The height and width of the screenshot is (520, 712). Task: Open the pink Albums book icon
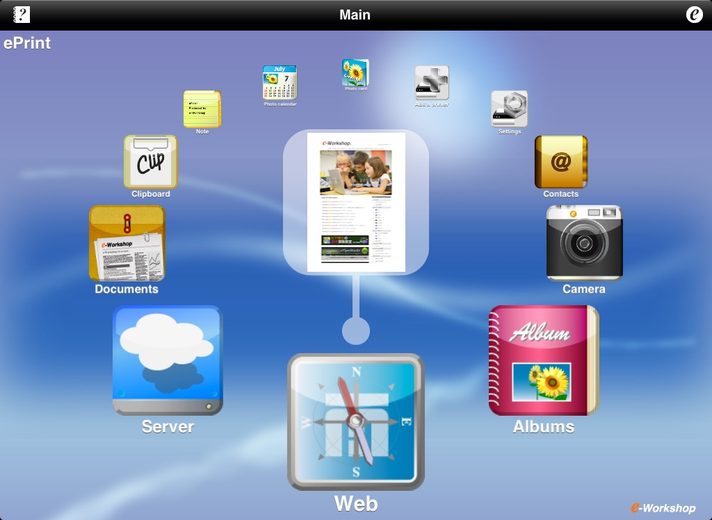tap(544, 360)
